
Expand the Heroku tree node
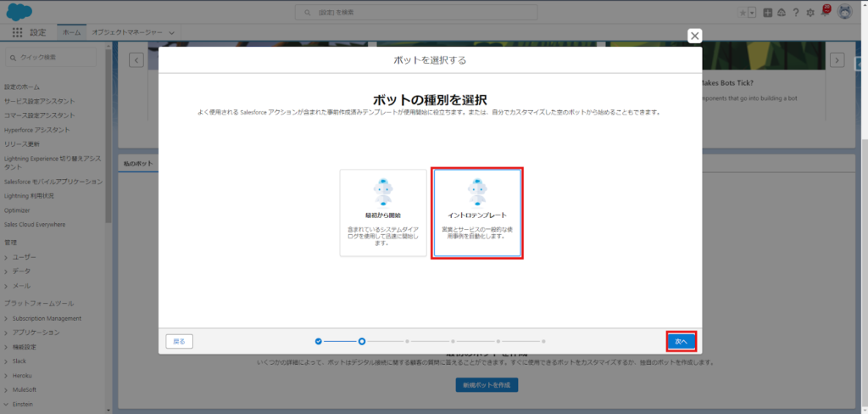click(x=6, y=375)
